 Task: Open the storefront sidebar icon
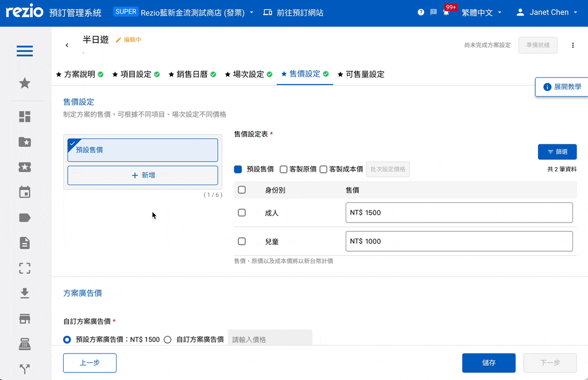pos(25,319)
